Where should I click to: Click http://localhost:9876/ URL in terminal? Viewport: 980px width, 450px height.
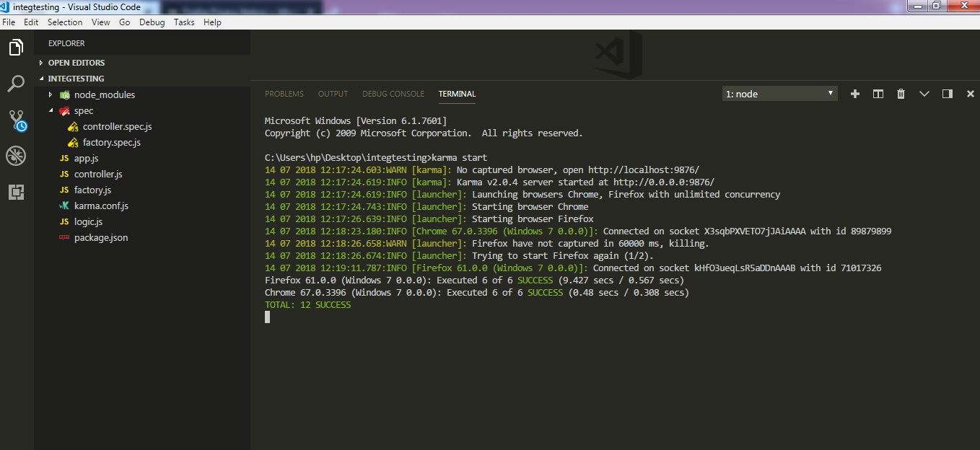click(x=644, y=169)
